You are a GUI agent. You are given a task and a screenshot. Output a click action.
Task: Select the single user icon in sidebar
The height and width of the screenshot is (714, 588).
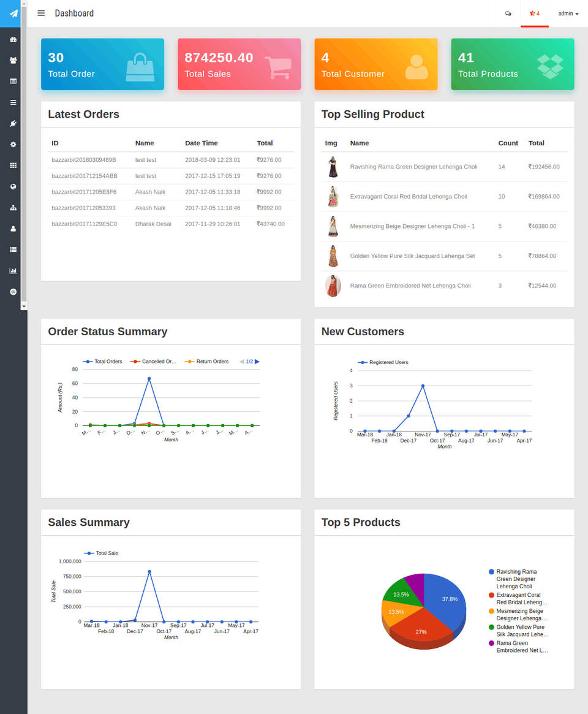click(x=13, y=229)
